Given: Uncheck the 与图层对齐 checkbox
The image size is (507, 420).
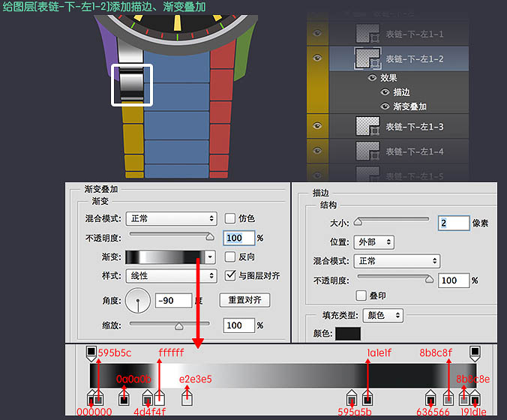Looking at the screenshot, I should (x=230, y=275).
